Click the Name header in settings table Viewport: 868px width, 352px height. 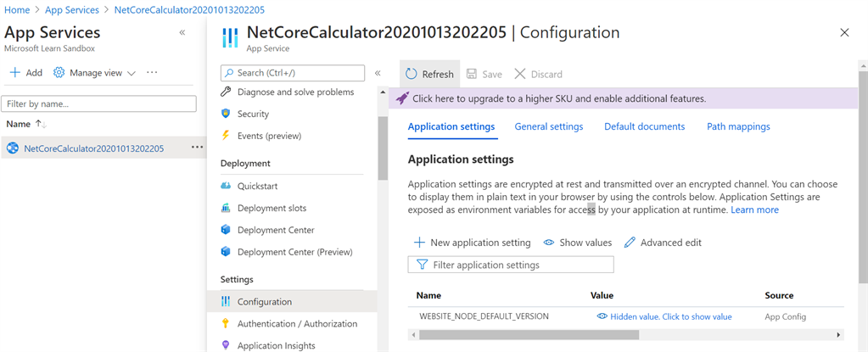(x=428, y=295)
